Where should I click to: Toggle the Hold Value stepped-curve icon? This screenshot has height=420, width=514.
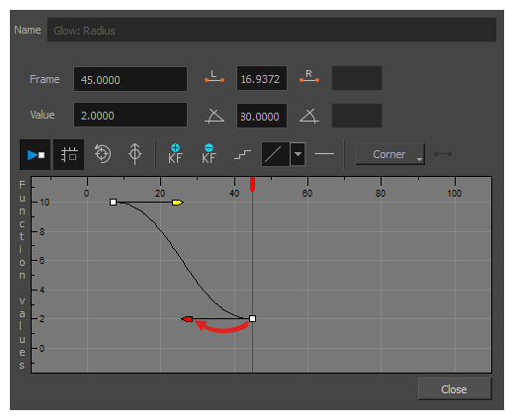(242, 154)
